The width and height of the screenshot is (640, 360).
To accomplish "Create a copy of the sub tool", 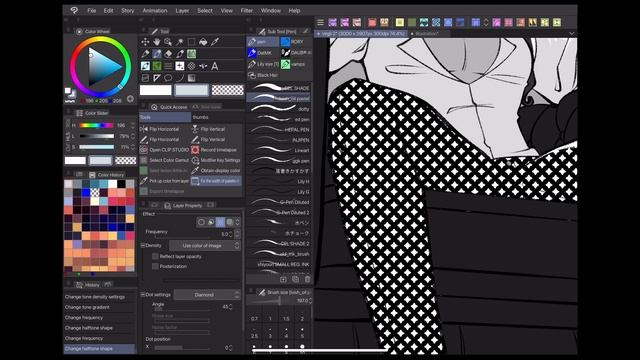I will [296, 279].
